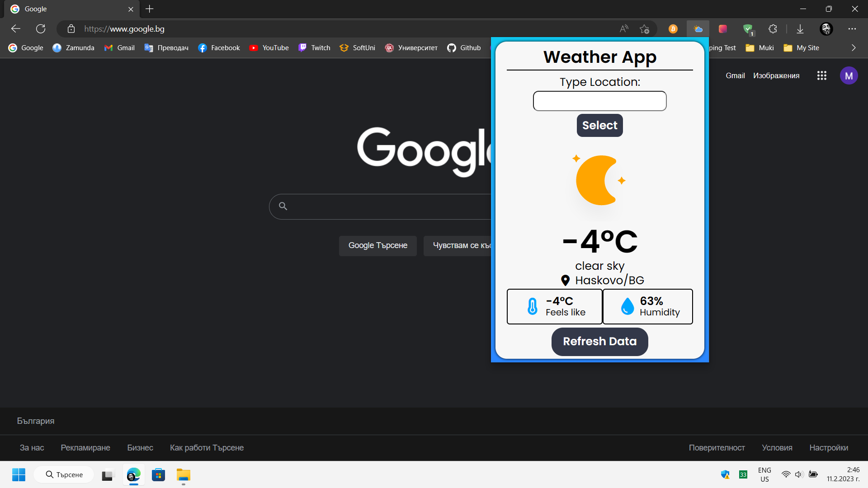This screenshot has height=488, width=868.
Task: Open the Settings and more (...) menu
Action: pyautogui.click(x=853, y=28)
